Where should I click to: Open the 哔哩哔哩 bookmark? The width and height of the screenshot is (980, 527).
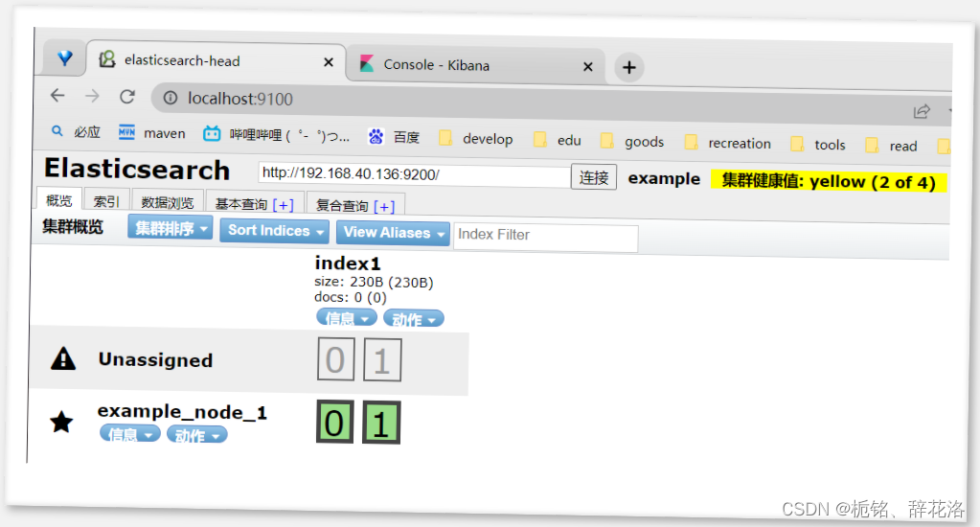click(x=277, y=134)
